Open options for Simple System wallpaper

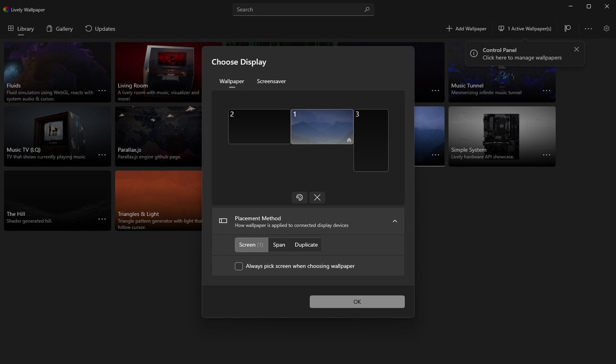coord(546,155)
